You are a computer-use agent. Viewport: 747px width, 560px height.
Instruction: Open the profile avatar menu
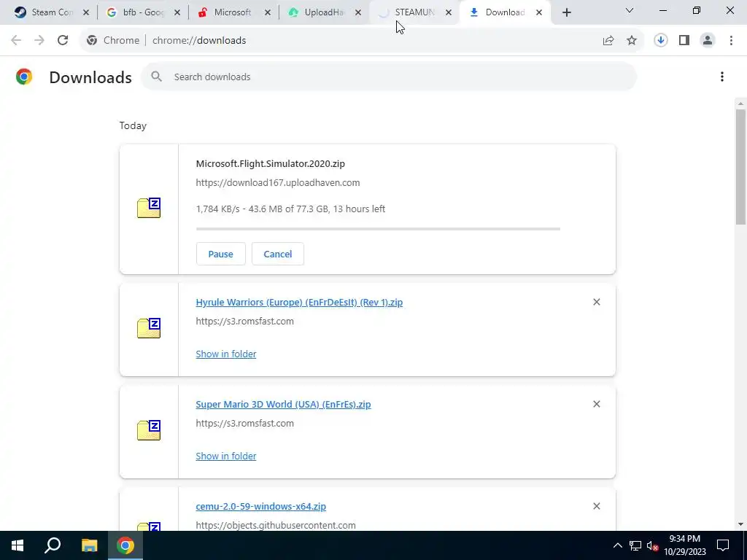click(x=708, y=41)
